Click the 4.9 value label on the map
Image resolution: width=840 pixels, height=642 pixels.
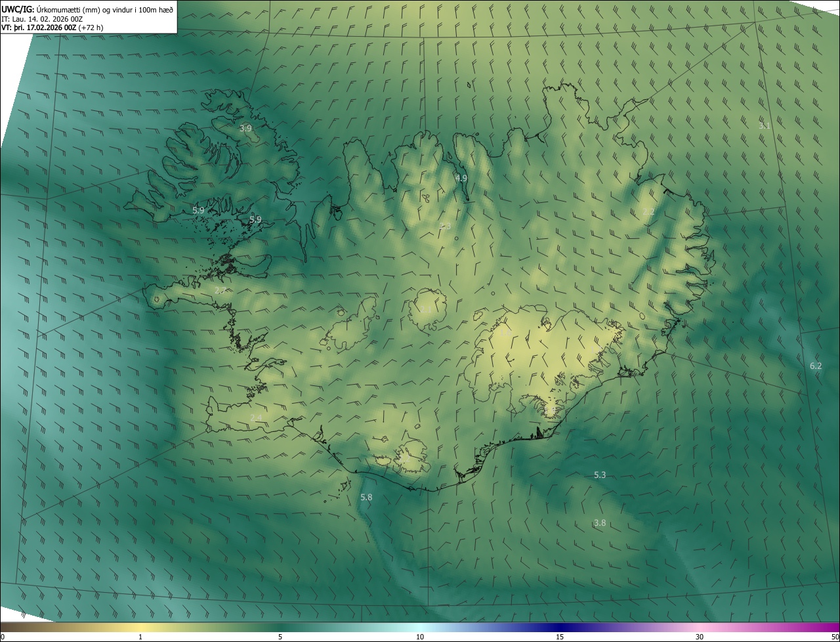click(x=461, y=178)
